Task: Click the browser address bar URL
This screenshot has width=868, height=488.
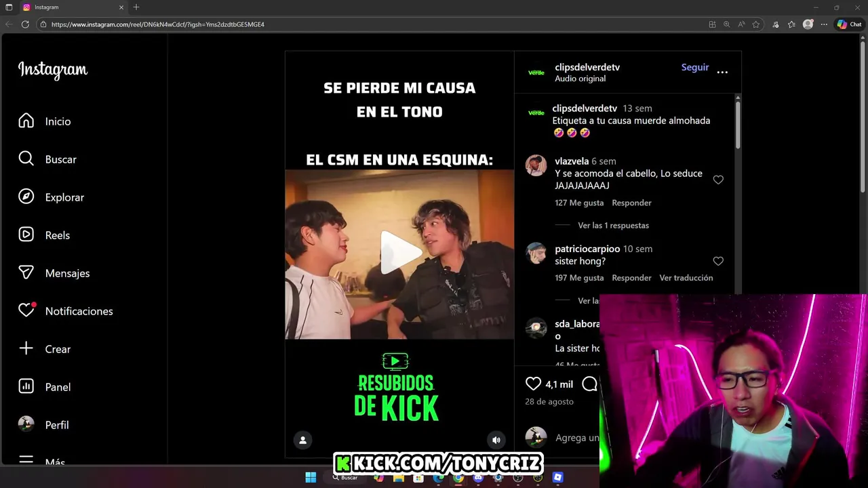Action: (157, 24)
